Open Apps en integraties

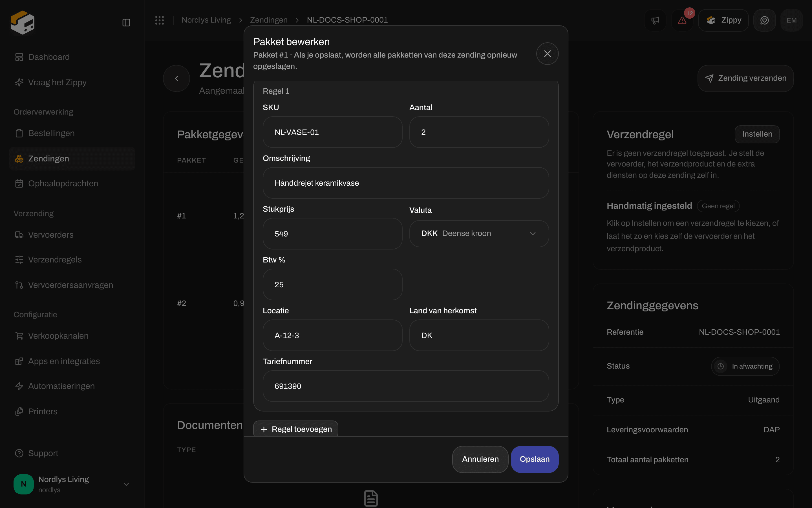[x=72, y=361]
